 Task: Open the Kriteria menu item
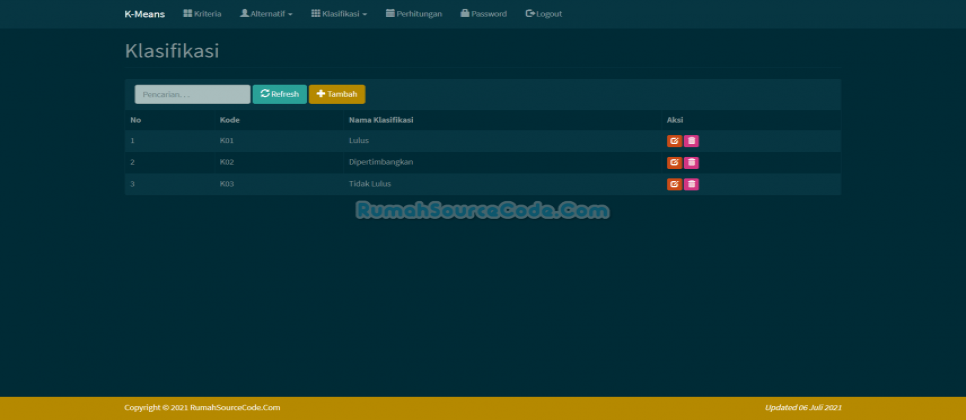(203, 14)
